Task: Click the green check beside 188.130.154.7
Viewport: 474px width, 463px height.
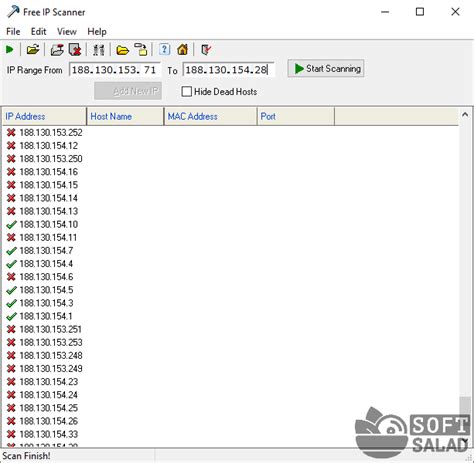Action: coord(11,251)
